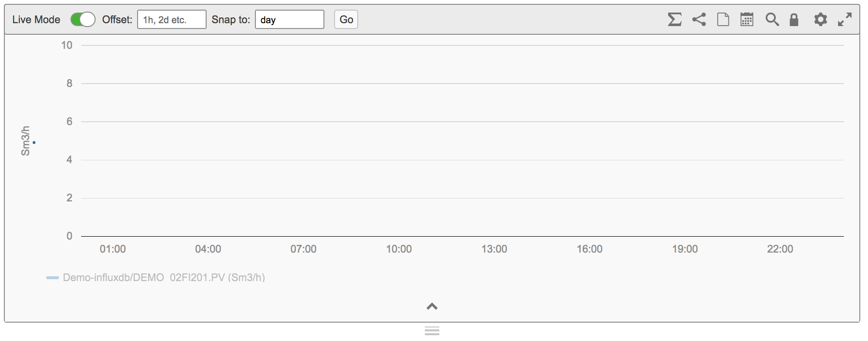Focus the Snap to field containing day
Screen dimensions: 868x341
(290, 19)
